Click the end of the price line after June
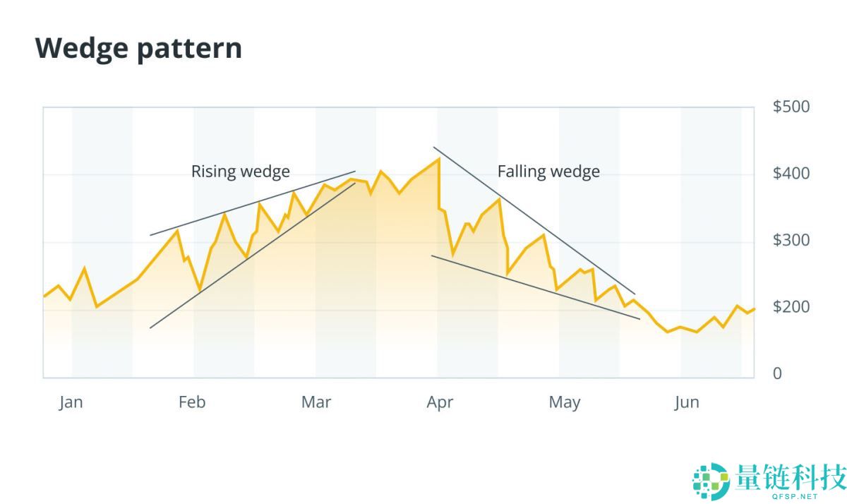The image size is (847, 504). [754, 308]
